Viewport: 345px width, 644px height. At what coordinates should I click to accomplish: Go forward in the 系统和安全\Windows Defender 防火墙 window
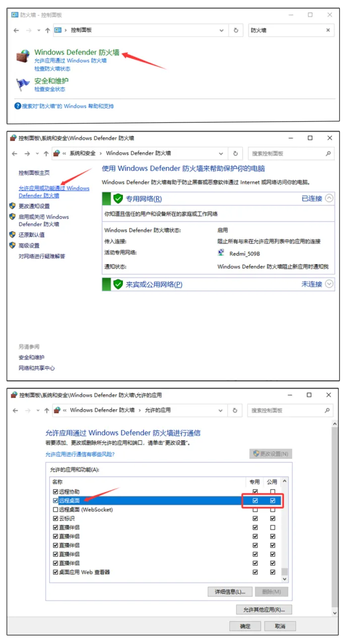click(x=27, y=153)
